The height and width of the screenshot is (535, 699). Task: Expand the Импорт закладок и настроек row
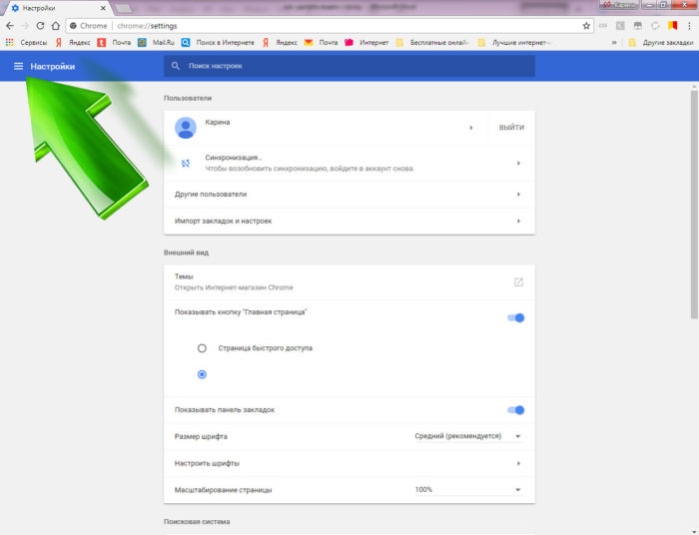point(349,221)
